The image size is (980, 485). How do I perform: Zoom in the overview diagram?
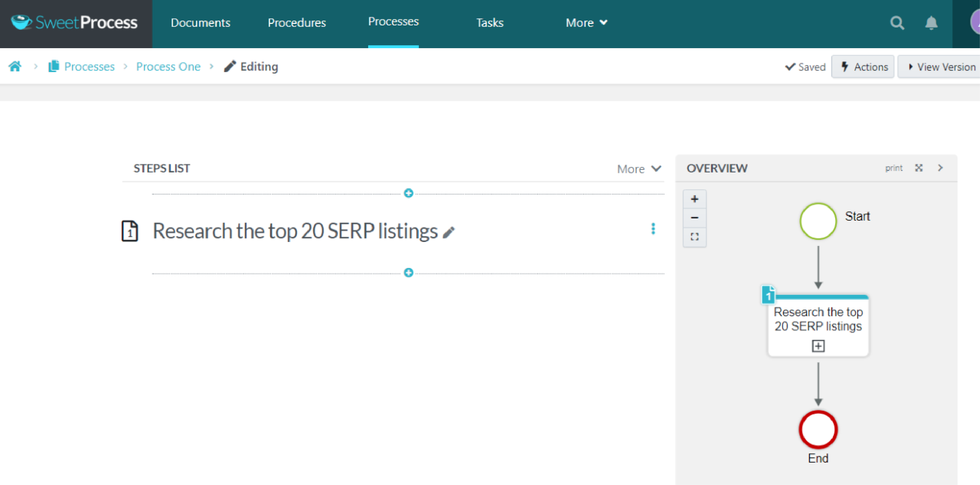694,199
